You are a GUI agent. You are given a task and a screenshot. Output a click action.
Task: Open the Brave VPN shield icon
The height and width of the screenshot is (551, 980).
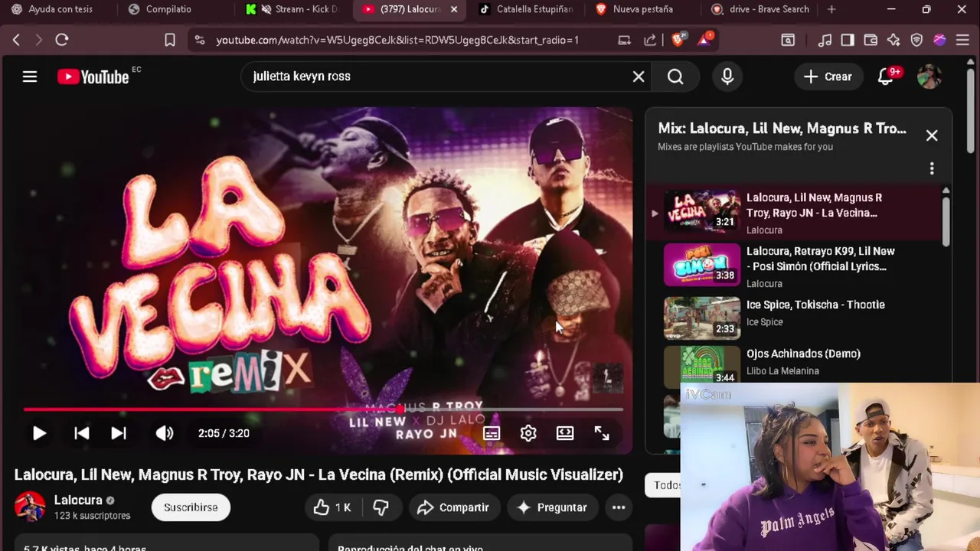coord(916,40)
